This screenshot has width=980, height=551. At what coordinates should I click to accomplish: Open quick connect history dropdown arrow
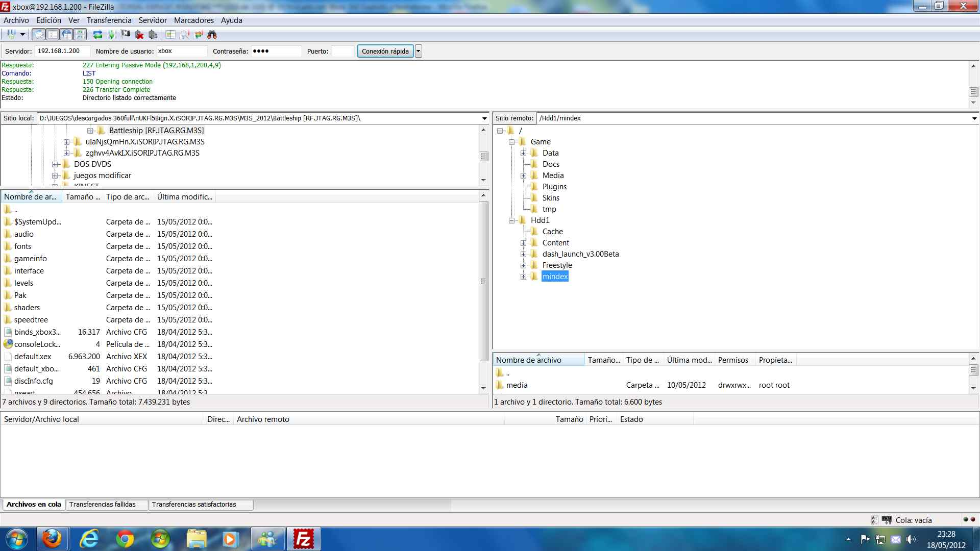point(419,51)
